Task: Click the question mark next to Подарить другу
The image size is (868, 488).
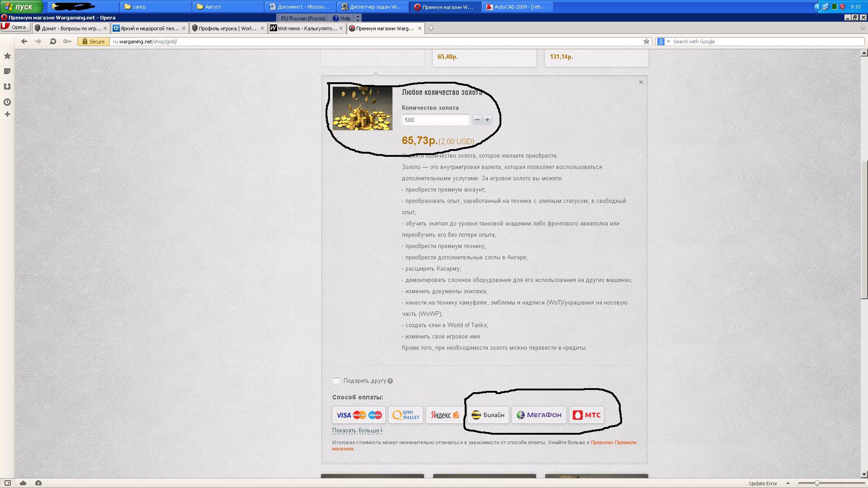Action: coord(390,381)
